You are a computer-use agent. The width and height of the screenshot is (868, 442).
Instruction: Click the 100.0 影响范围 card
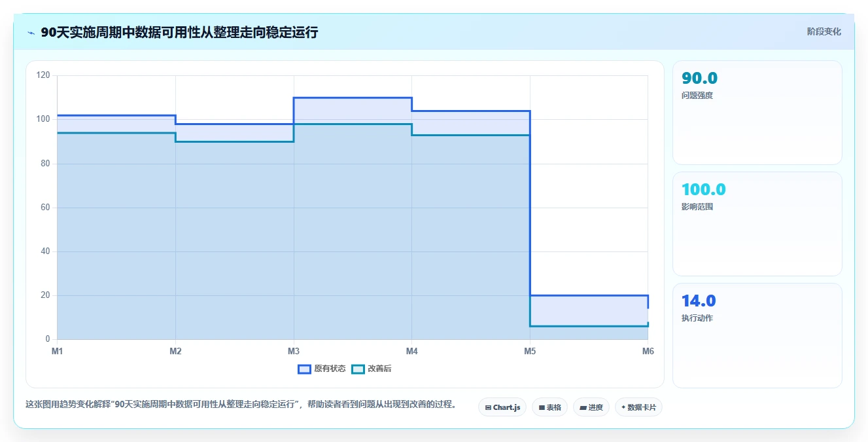[x=757, y=224]
